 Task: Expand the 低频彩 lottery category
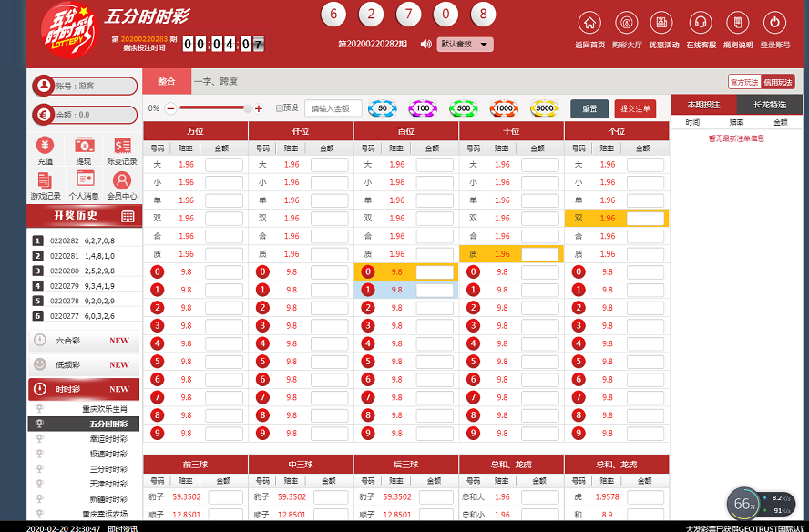(x=83, y=364)
